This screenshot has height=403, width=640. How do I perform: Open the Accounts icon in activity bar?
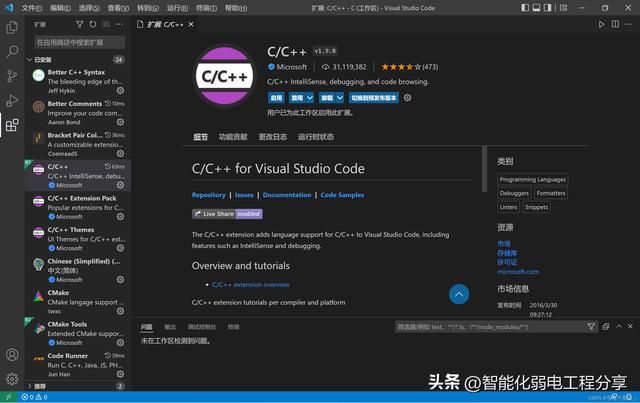(12, 354)
